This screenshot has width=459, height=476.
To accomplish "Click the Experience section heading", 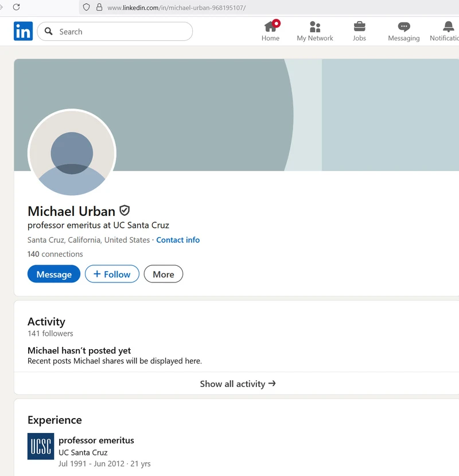I will [55, 420].
